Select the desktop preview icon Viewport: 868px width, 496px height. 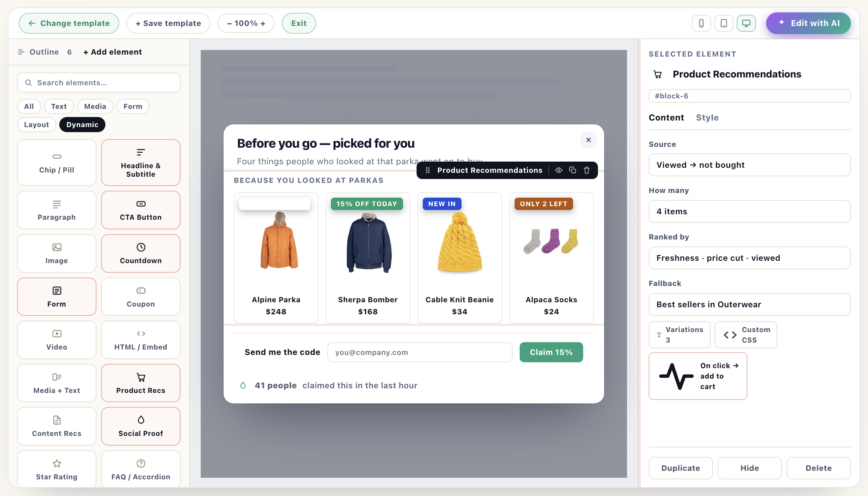pyautogui.click(x=746, y=23)
